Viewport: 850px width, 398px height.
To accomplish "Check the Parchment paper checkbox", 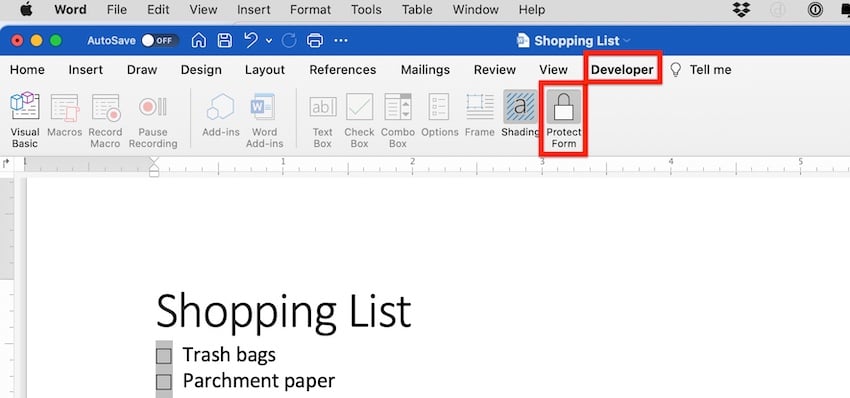I will pos(164,382).
